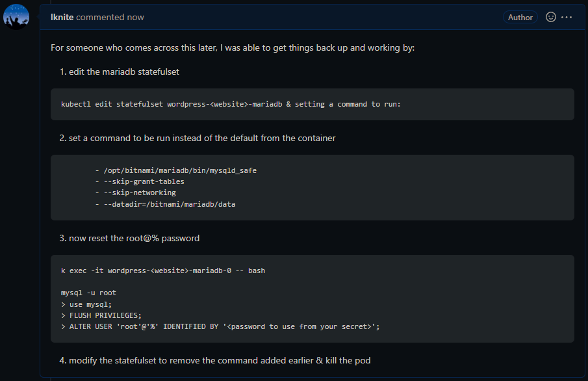
Task: Click step 2 "set a command to be run" text
Action: (201, 138)
